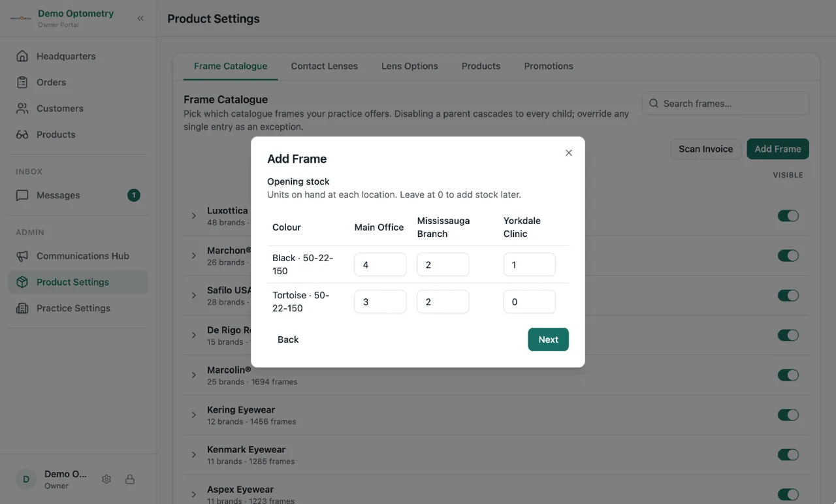The height and width of the screenshot is (504, 836).
Task: Expand Kering Eyewear brand list
Action: click(x=194, y=415)
